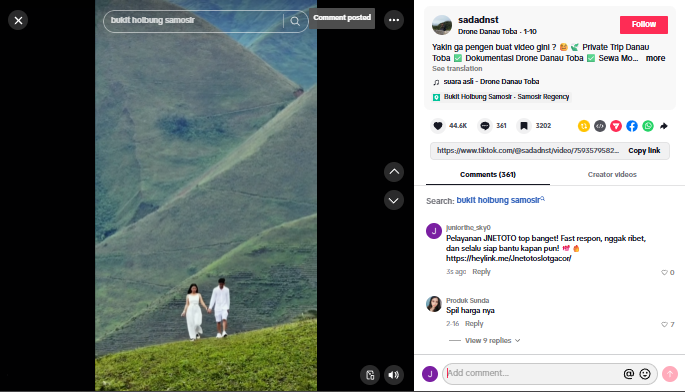Mute the video with speaker icon
685x392 pixels.
394,375
